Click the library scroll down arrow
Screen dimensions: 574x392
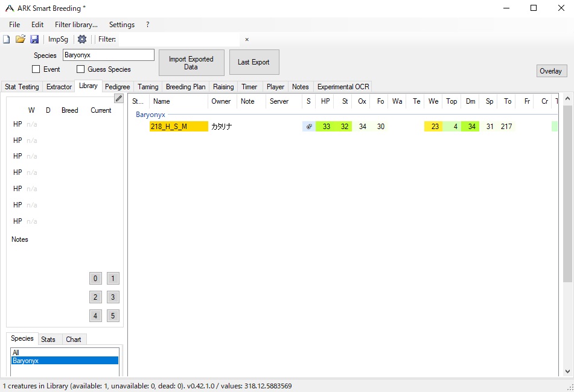[x=567, y=371]
